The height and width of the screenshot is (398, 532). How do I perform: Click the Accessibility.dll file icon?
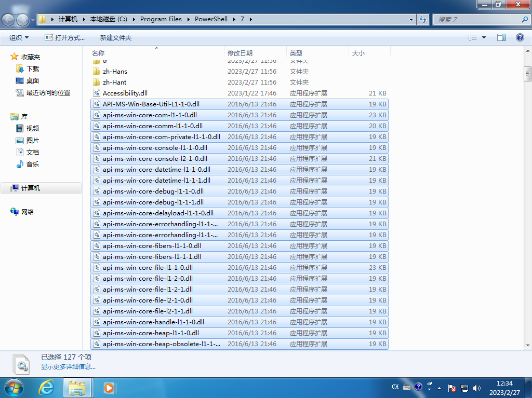(97, 93)
